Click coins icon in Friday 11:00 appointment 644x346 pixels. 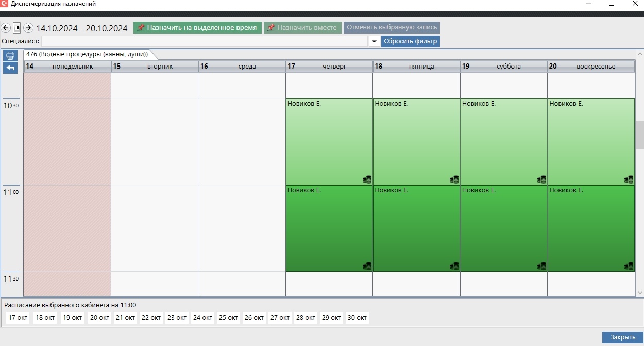pyautogui.click(x=454, y=266)
